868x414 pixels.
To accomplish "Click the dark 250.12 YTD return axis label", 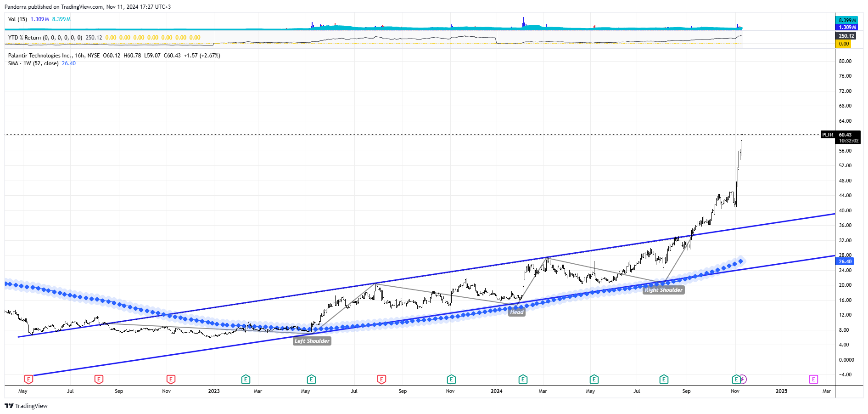I will pos(846,36).
